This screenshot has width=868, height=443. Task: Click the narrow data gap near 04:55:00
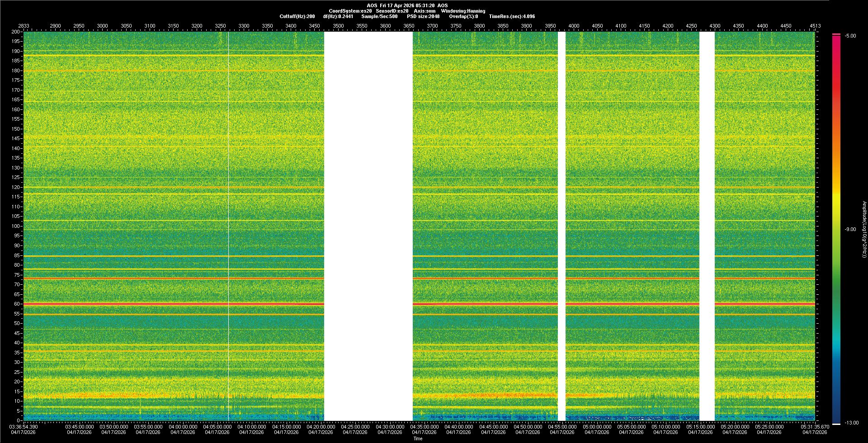[561, 226]
